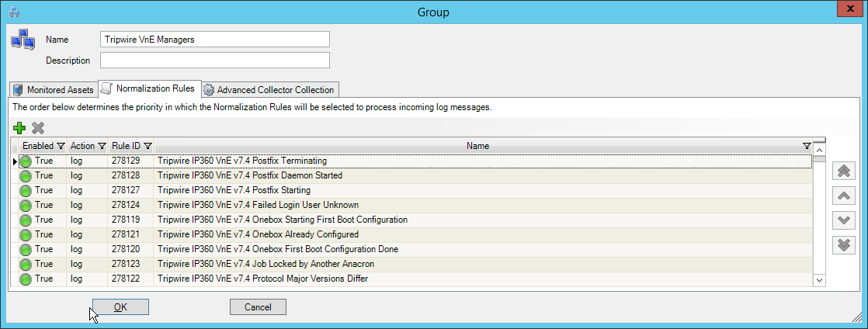Click green status icon for rule 278124

click(26, 205)
